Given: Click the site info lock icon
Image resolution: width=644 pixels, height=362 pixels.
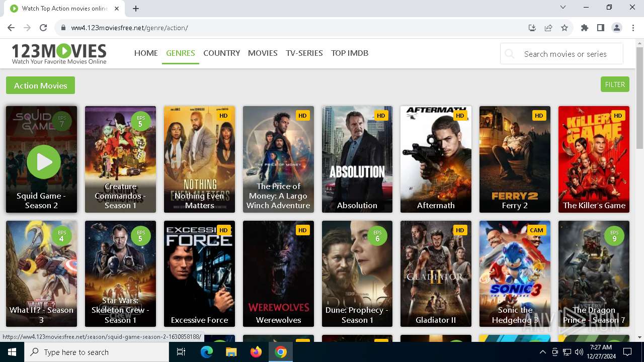Looking at the screenshot, I should pyautogui.click(x=63, y=28).
